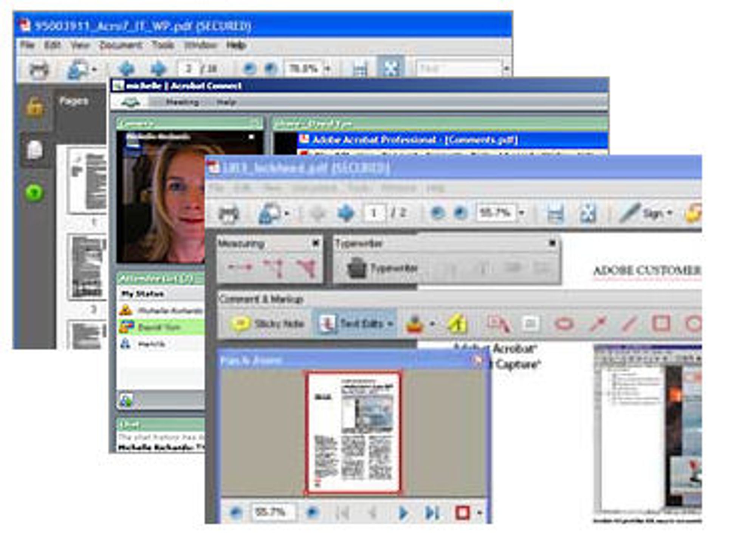Click the fit page icon in the front window
The height and width of the screenshot is (552, 756).
click(588, 214)
